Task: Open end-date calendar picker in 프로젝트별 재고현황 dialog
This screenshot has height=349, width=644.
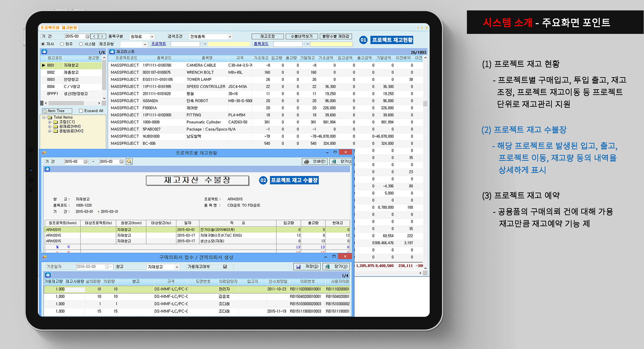Action: click(121, 162)
